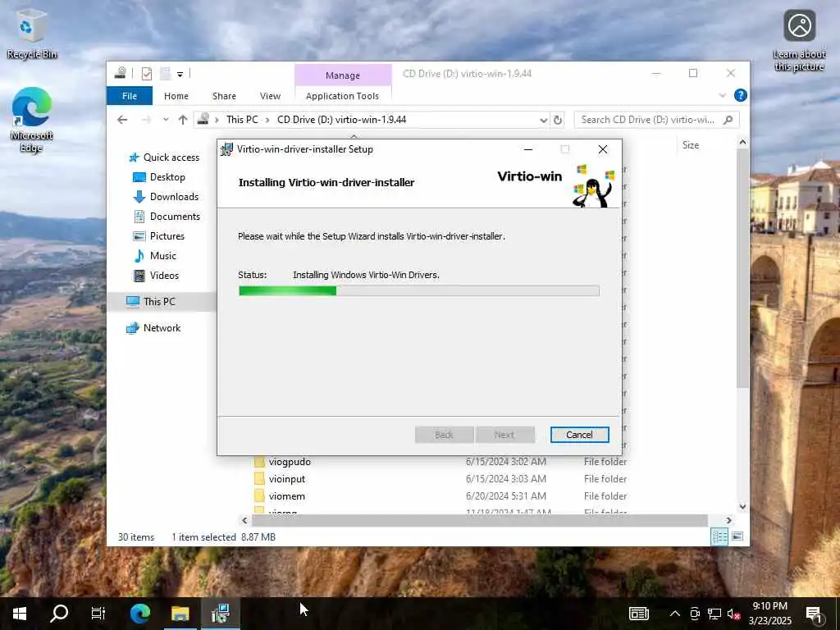Switch to Large icons view layout
This screenshot has height=630, width=840.
coord(737,536)
